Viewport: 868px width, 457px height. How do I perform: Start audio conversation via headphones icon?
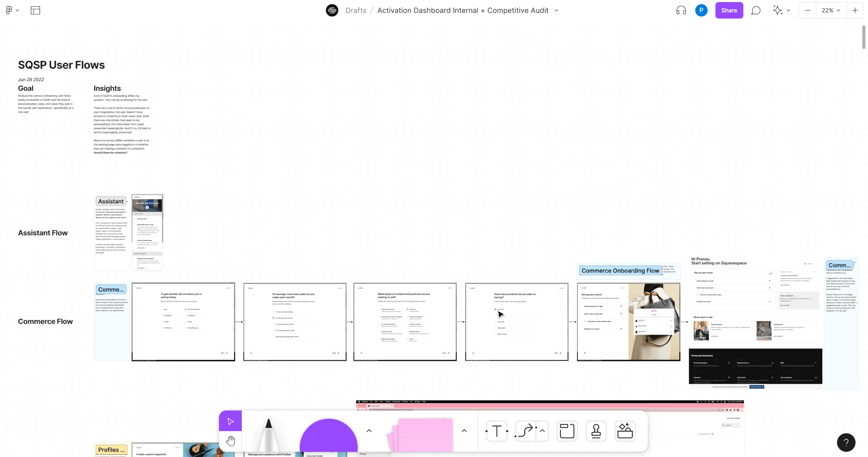681,10
